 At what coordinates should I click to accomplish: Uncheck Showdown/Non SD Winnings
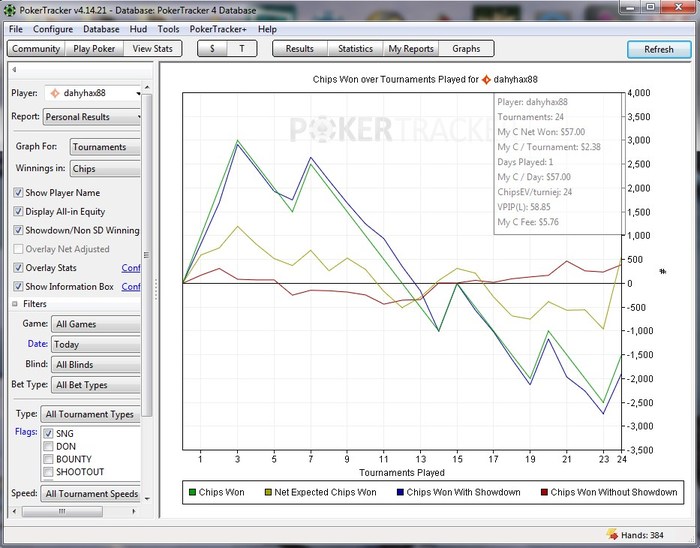(x=18, y=230)
